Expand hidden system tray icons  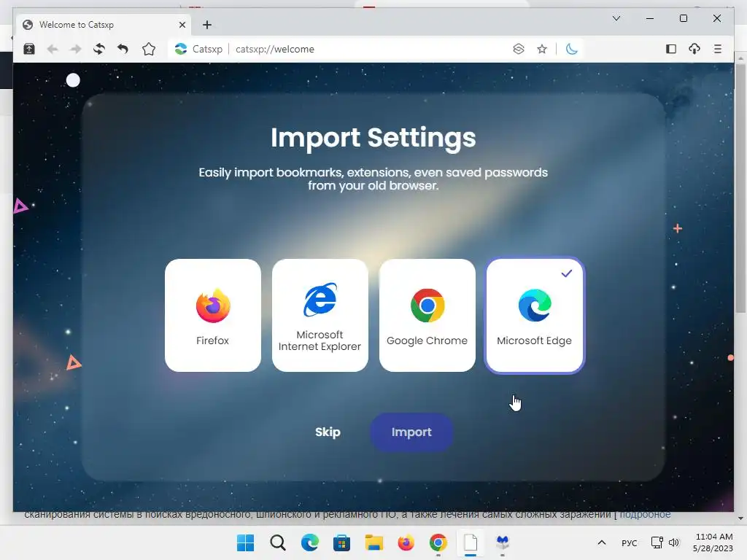point(602,542)
